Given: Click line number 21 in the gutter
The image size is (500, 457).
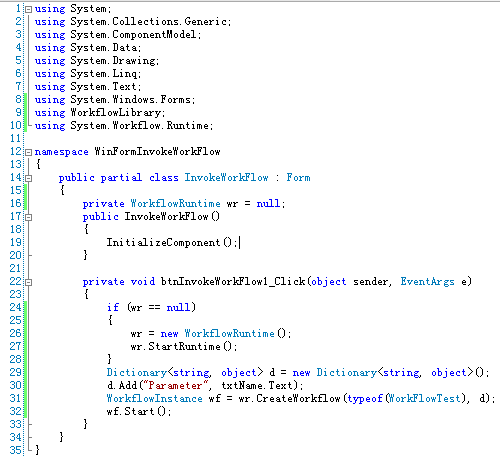Looking at the screenshot, I should tap(15, 268).
